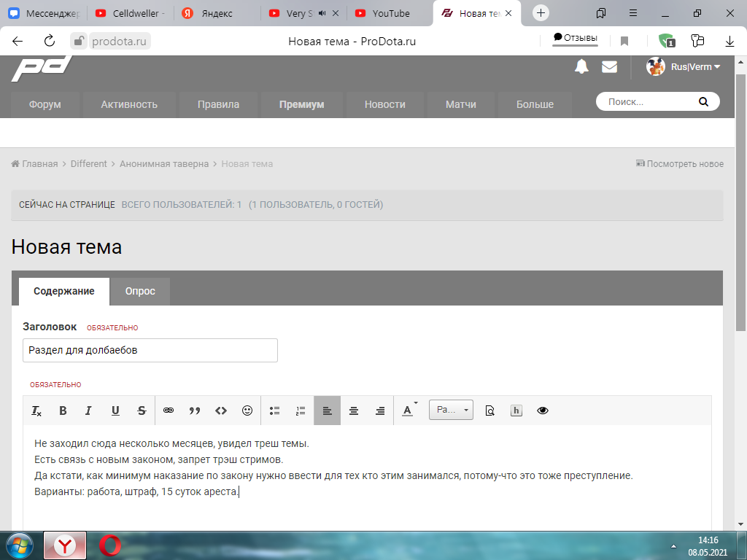The height and width of the screenshot is (560, 747).
Task: Expand the font size dropdown
Action: (451, 410)
